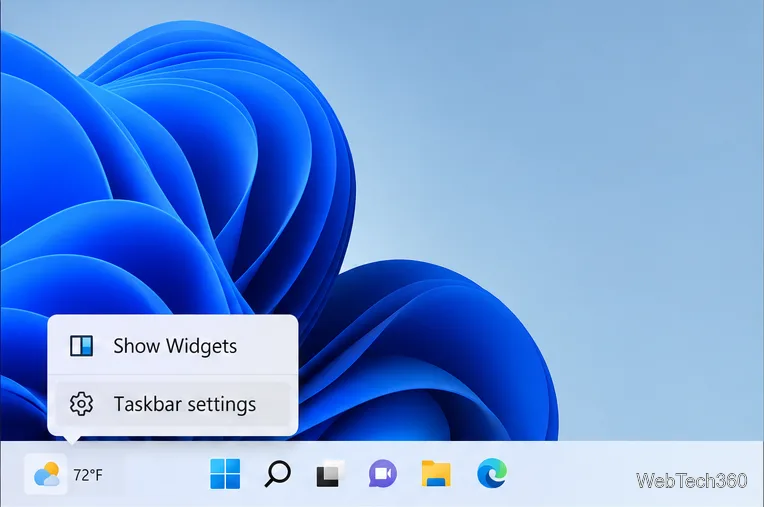This screenshot has height=507, width=764.
Task: Select Show Widgets in context menu
Action: click(x=173, y=346)
